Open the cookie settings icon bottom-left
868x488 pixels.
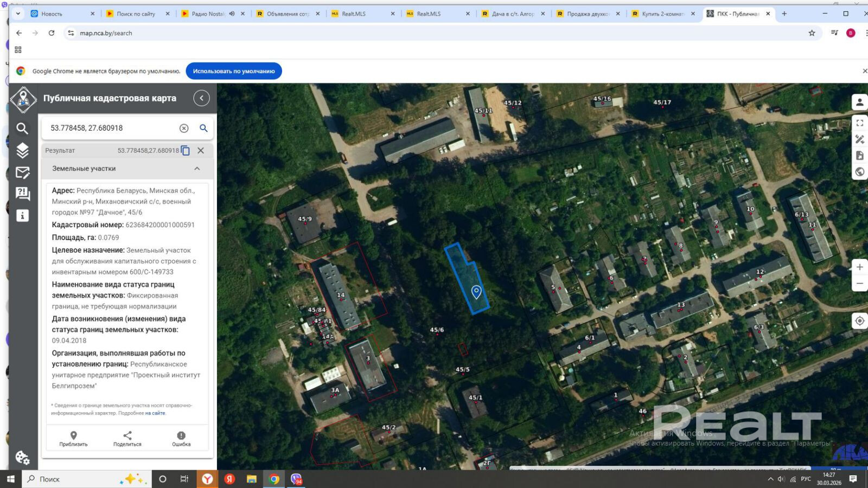pyautogui.click(x=22, y=458)
